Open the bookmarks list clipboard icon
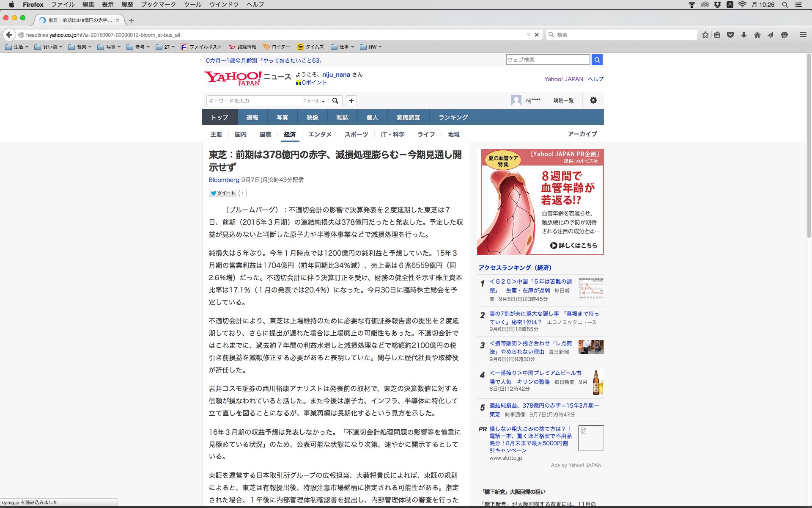The image size is (812, 508). [717, 35]
